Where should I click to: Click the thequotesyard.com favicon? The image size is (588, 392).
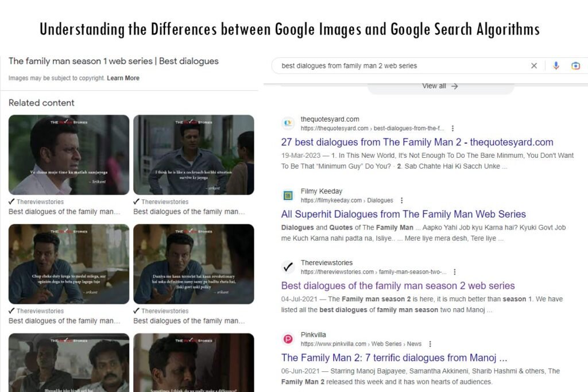pyautogui.click(x=287, y=123)
